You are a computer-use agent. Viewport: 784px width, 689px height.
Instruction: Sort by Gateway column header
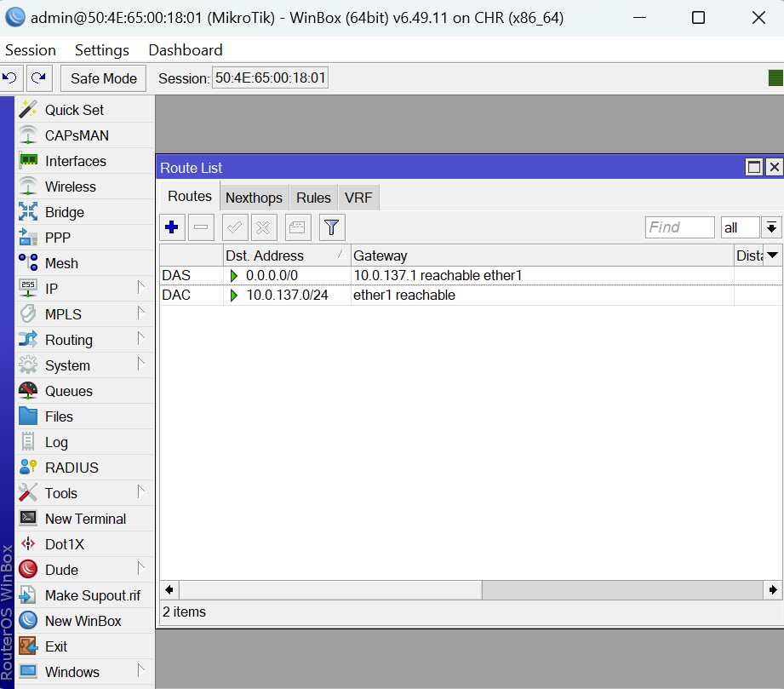click(542, 256)
